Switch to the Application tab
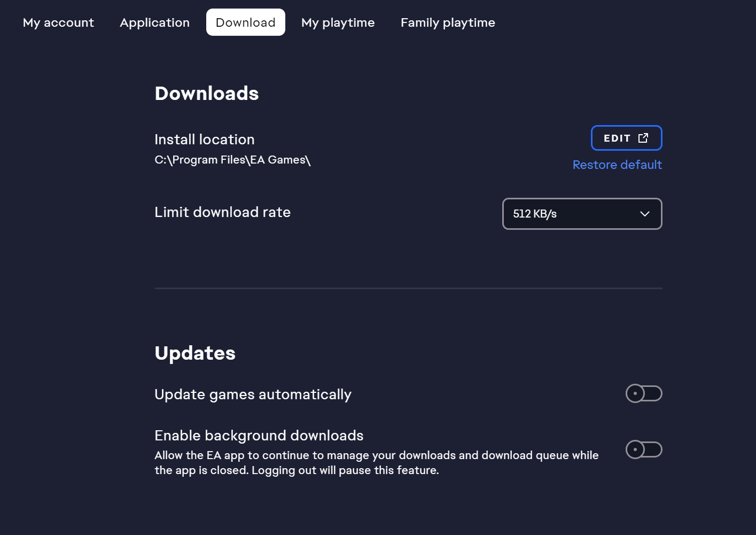The width and height of the screenshot is (756, 535). [x=154, y=22]
